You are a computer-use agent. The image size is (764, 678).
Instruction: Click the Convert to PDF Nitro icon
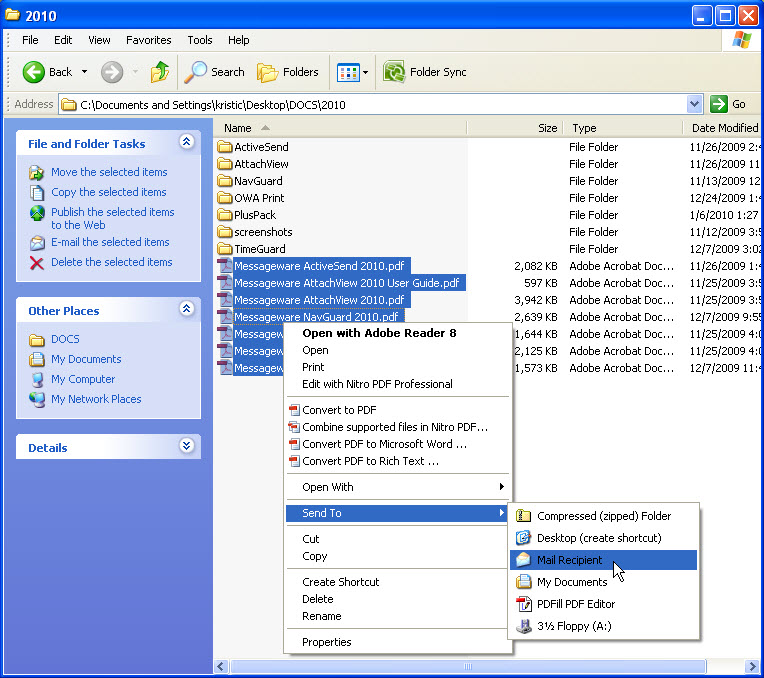click(294, 410)
